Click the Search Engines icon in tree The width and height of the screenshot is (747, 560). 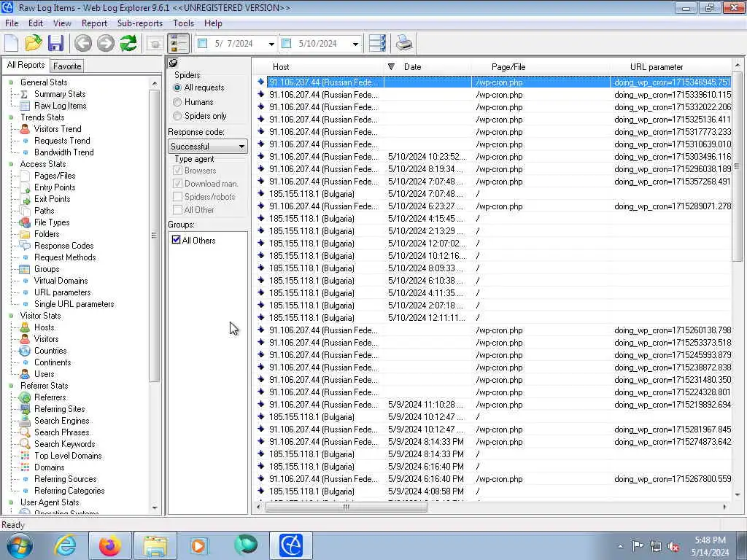pos(25,421)
